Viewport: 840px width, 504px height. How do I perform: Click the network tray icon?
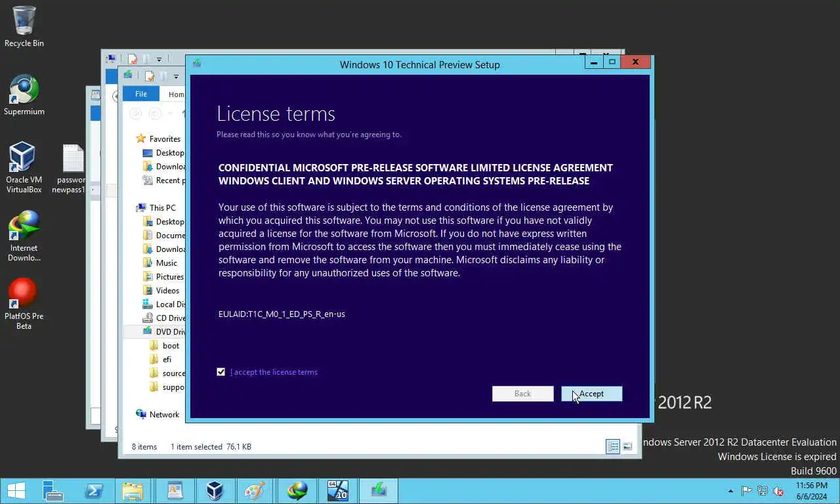pyautogui.click(x=763, y=491)
